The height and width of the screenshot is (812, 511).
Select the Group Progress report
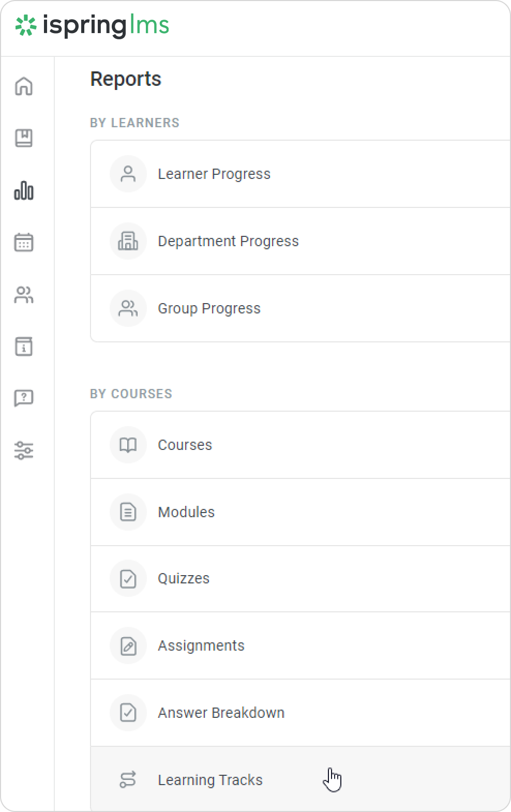[x=209, y=309]
